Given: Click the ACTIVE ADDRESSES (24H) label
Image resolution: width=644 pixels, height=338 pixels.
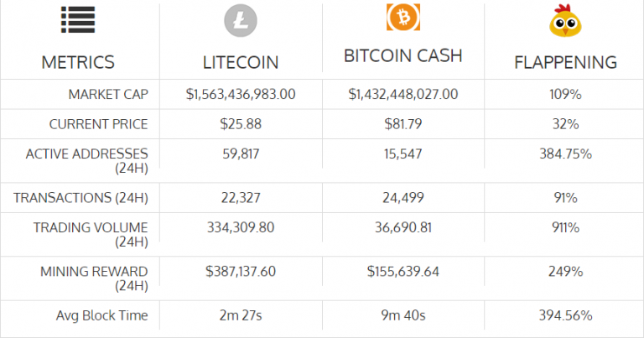Looking at the screenshot, I should click(86, 161).
